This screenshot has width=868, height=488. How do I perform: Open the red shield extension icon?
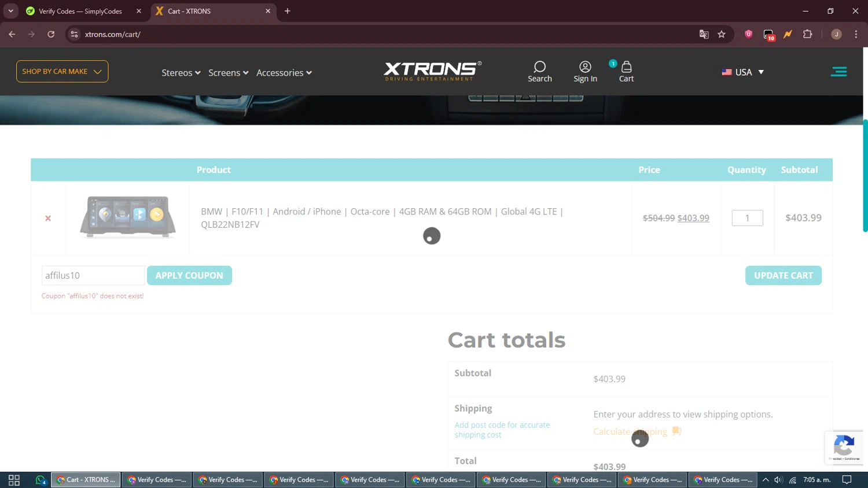748,34
